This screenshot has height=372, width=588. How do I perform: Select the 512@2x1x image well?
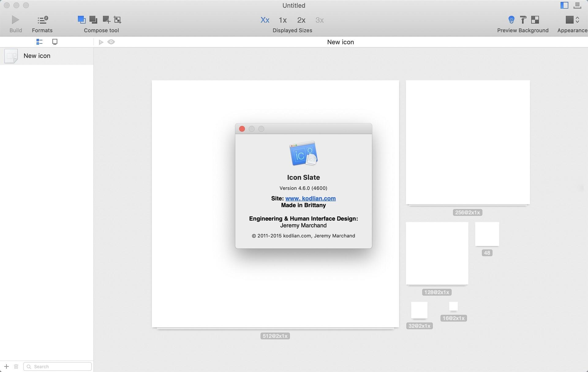click(x=275, y=204)
